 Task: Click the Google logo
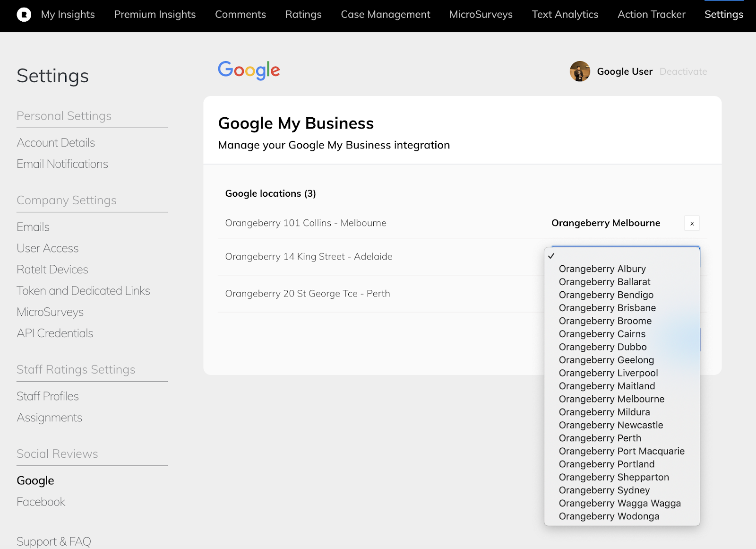(249, 70)
